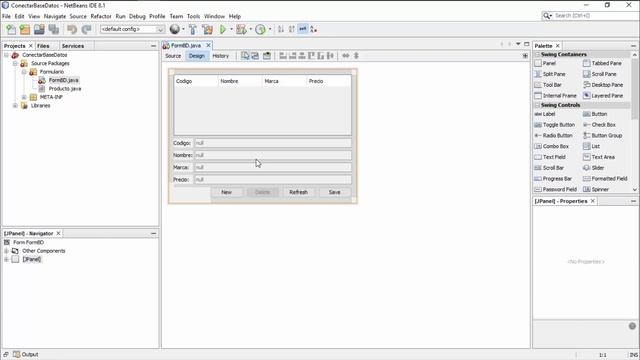Click the Connection Mode icon in designer toolbar
Image resolution: width=640 pixels, height=360 pixels.
255,56
